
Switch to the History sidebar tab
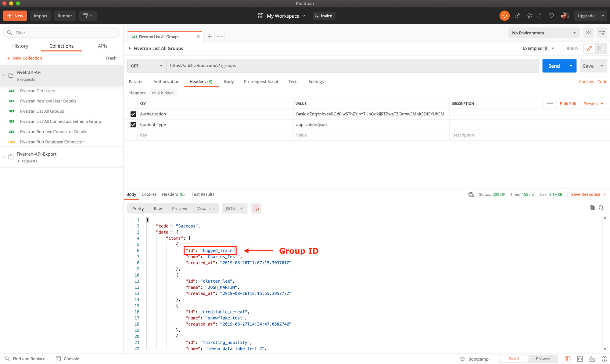click(20, 46)
